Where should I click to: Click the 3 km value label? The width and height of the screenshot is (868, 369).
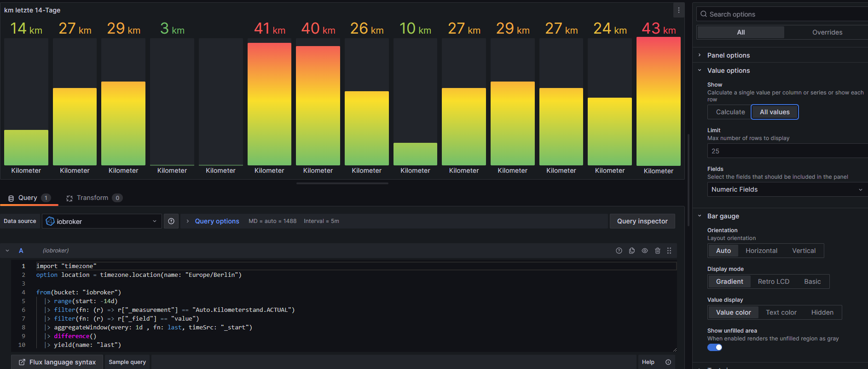tap(172, 29)
